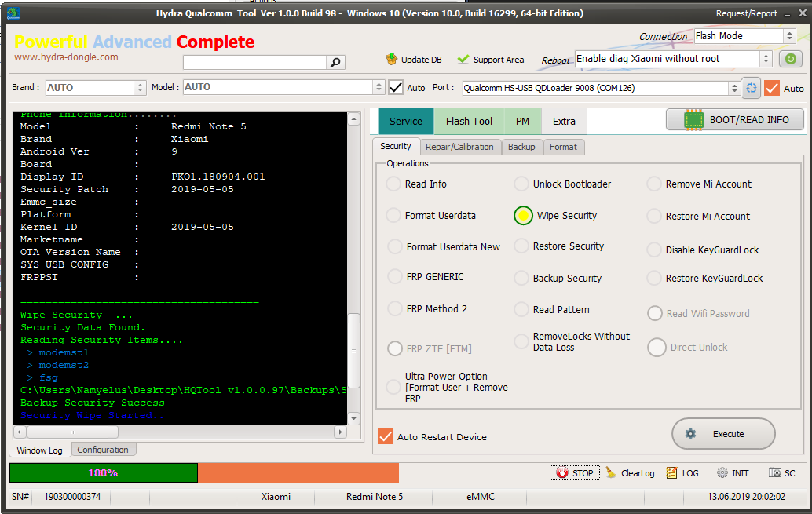Open www.hydra-dongle.com link
This screenshot has width=812, height=514.
pyautogui.click(x=66, y=57)
